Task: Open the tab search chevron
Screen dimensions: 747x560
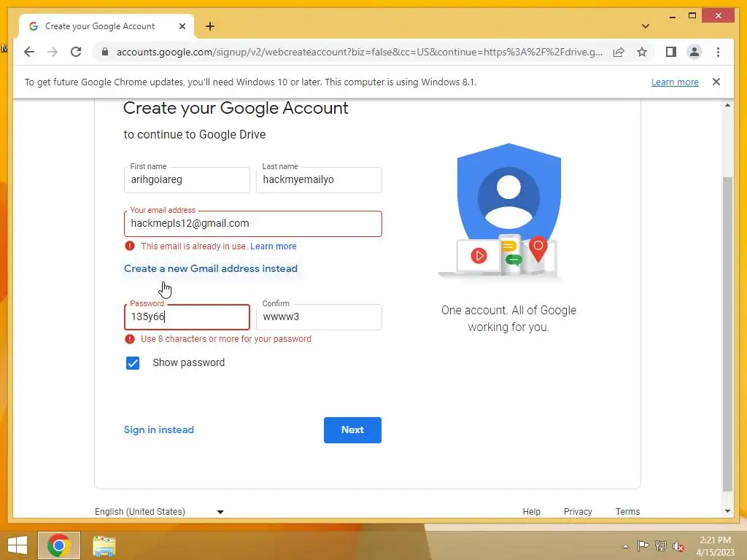Action: click(645, 26)
